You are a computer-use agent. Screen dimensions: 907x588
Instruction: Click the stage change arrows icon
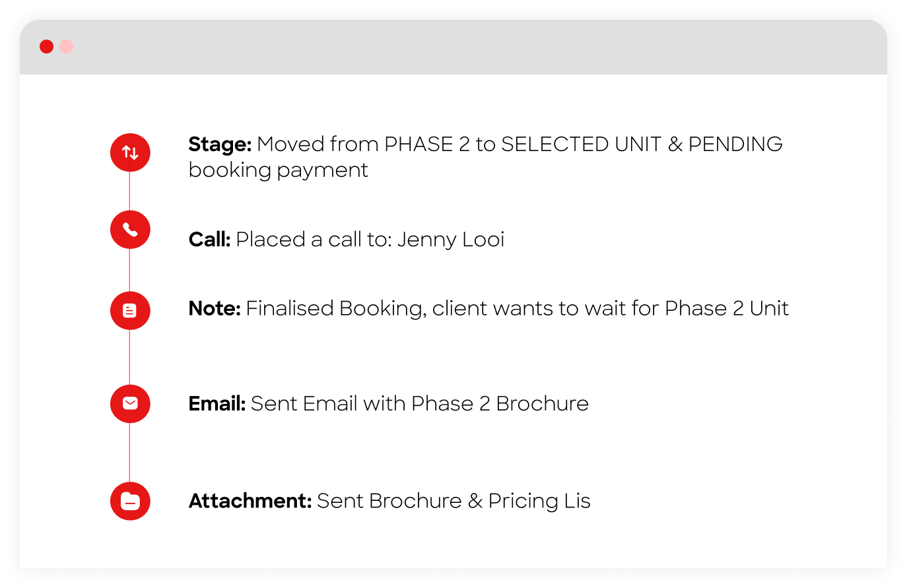[130, 152]
